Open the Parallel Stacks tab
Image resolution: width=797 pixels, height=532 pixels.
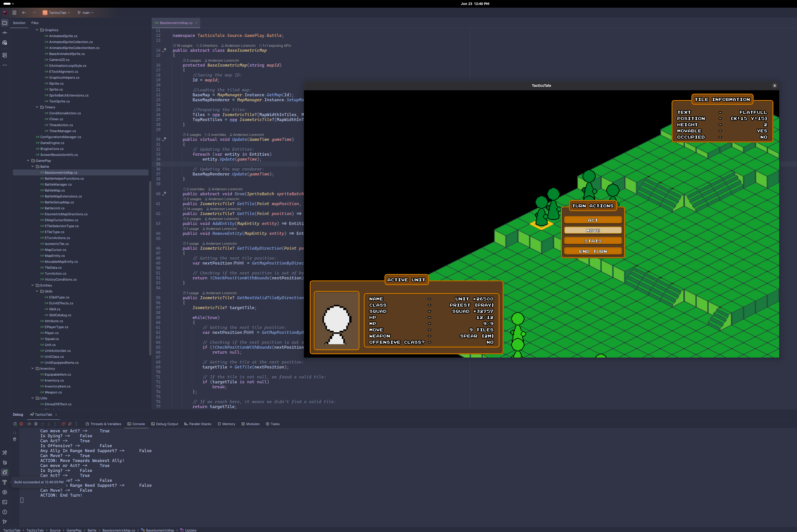click(198, 424)
